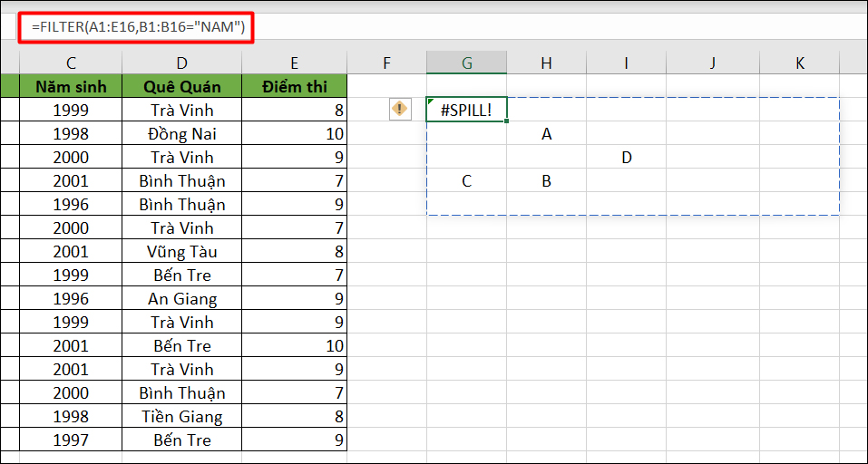Select the Đồng Nai cell
This screenshot has height=464, width=868.
(182, 134)
